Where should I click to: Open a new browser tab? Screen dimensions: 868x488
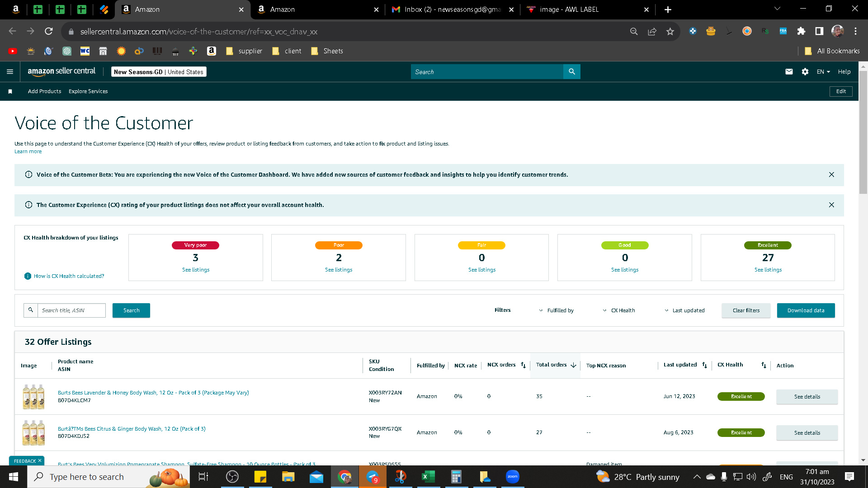coord(668,9)
